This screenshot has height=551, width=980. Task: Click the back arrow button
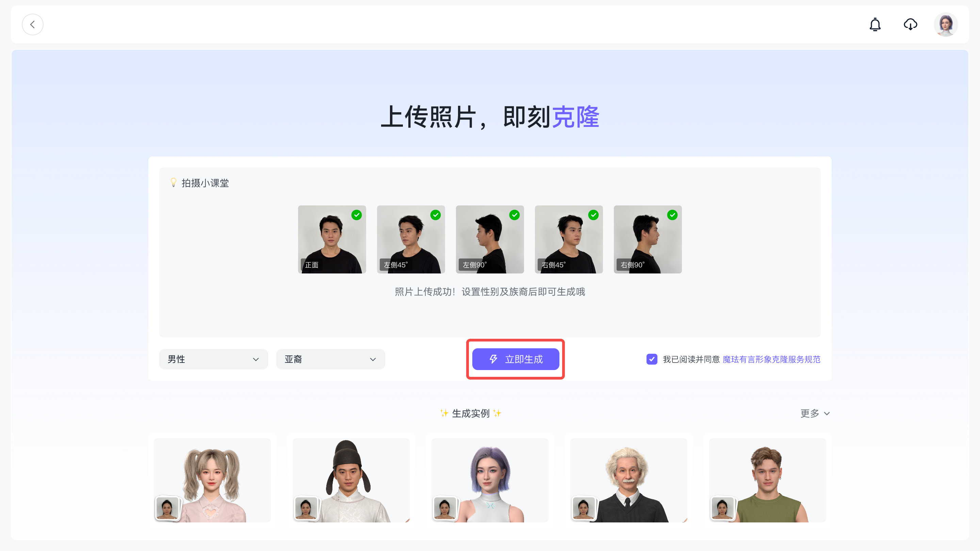[x=32, y=25]
